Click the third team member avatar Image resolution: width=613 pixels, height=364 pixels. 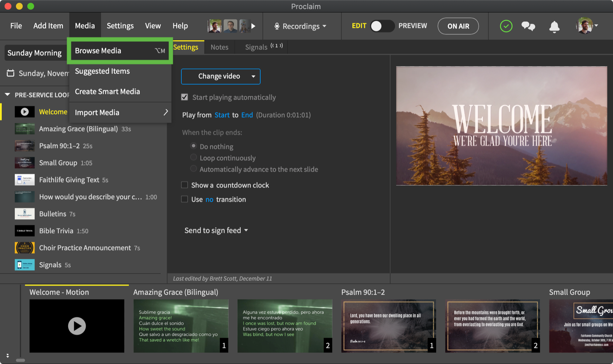click(244, 26)
